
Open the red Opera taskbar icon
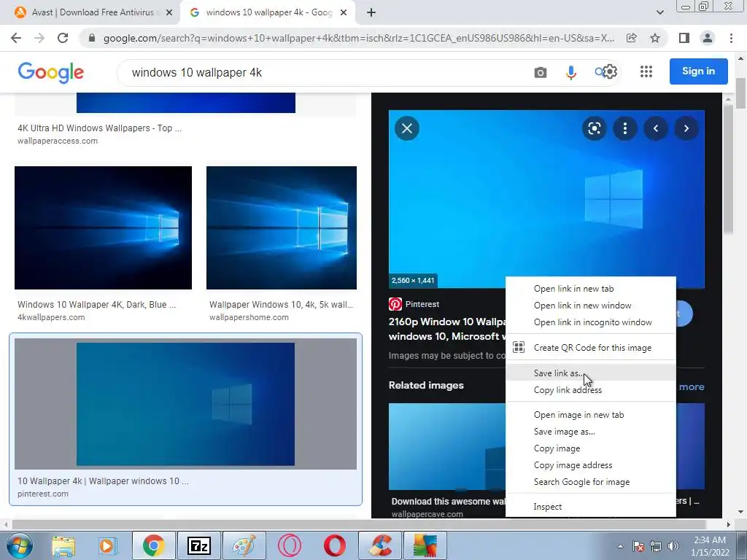335,545
